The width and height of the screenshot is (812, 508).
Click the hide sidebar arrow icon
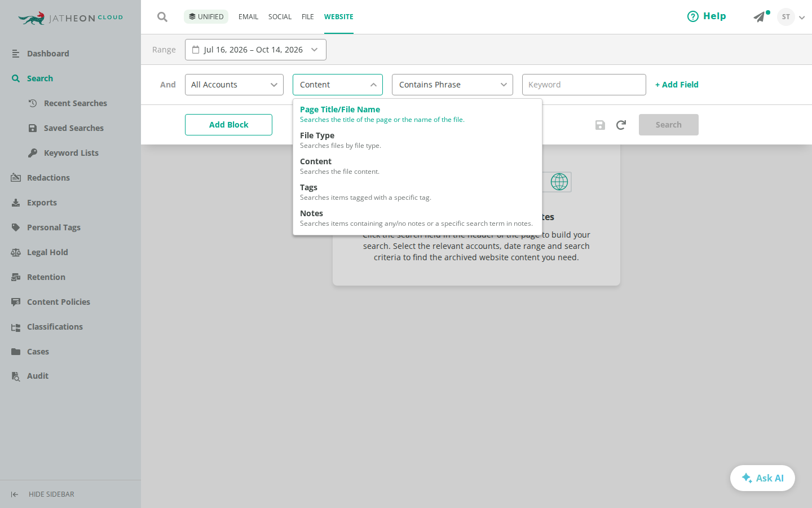click(x=15, y=494)
